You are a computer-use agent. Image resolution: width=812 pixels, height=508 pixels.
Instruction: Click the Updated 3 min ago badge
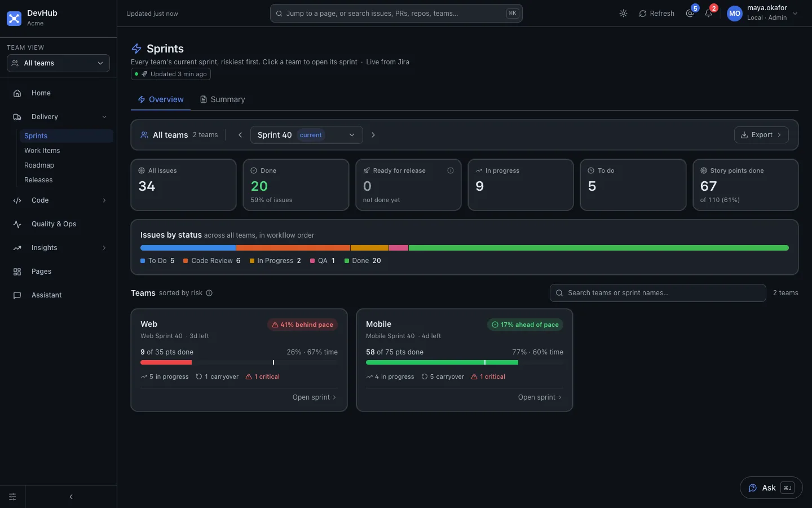click(171, 74)
